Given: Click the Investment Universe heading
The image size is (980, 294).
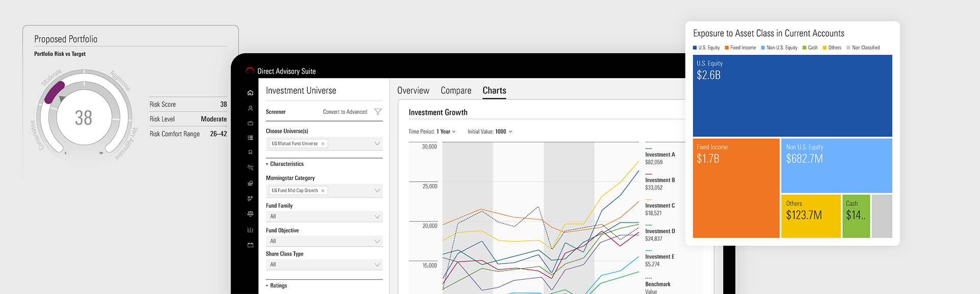Looking at the screenshot, I should coord(301,90).
